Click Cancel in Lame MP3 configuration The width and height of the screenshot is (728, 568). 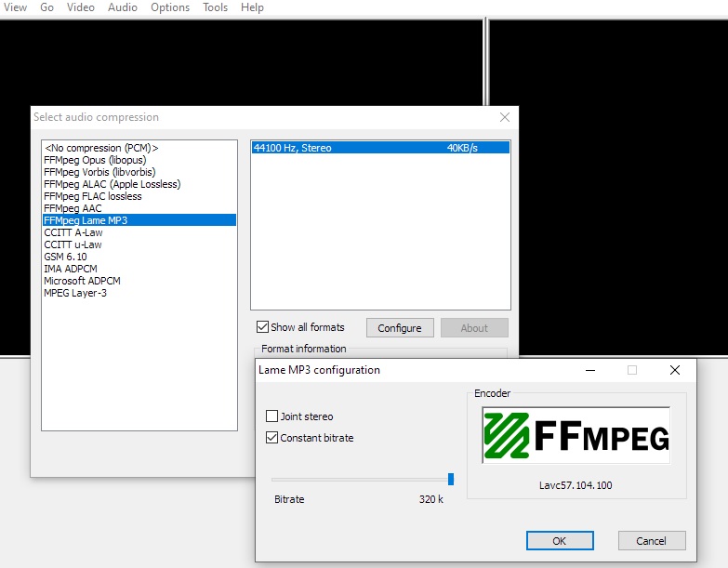click(652, 541)
